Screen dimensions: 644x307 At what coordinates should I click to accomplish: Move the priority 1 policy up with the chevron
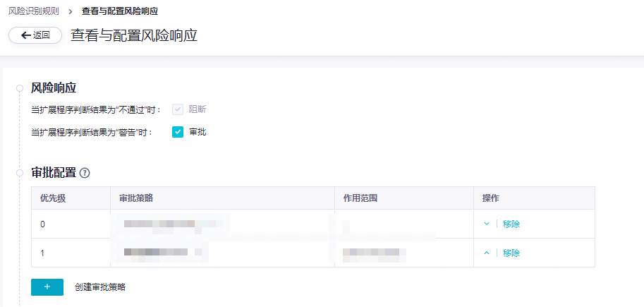(x=486, y=253)
